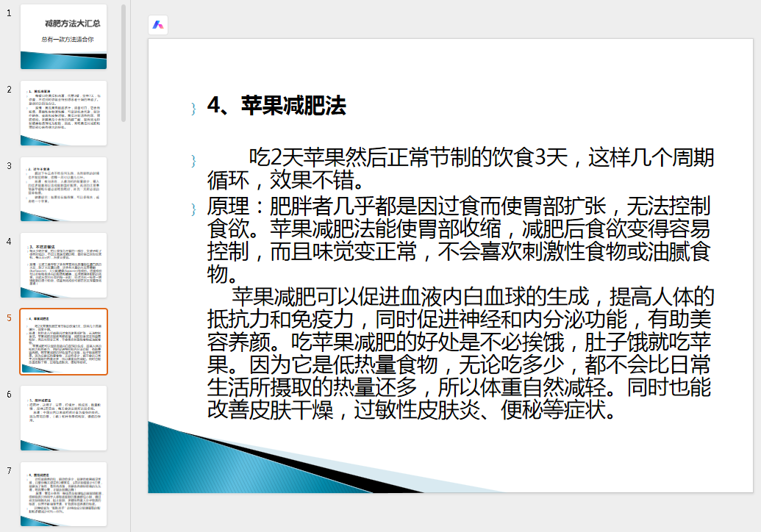The width and height of the screenshot is (761, 532).
Task: Click the highlighted 苹果减肥法 thumbnail
Action: 63,342
